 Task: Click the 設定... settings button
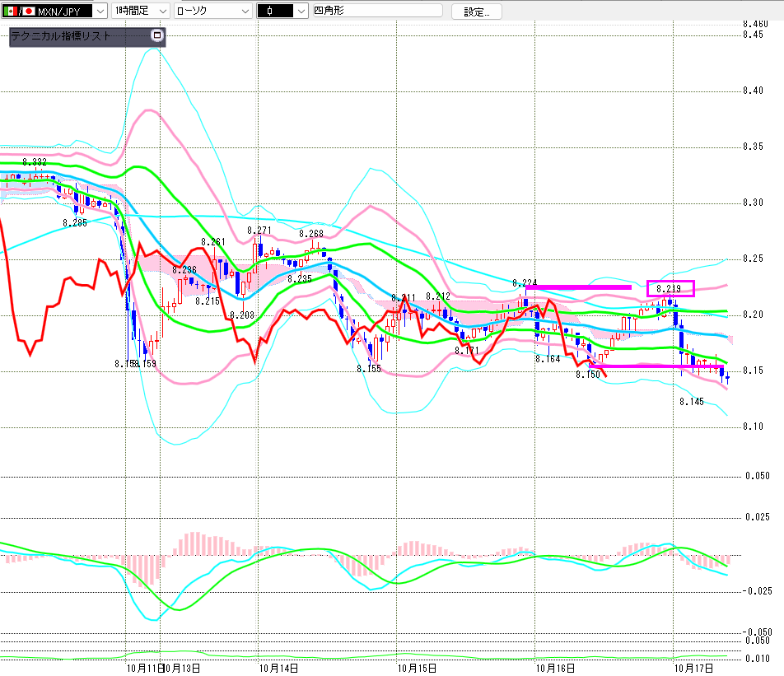pos(481,12)
